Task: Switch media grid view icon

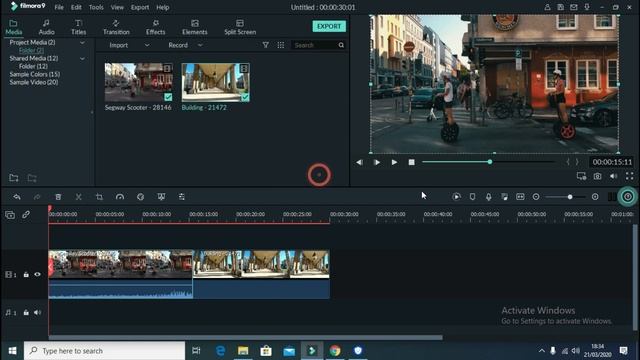Action: [281, 45]
